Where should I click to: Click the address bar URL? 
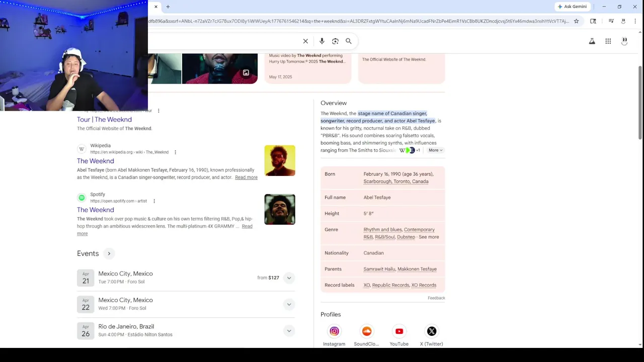click(359, 21)
